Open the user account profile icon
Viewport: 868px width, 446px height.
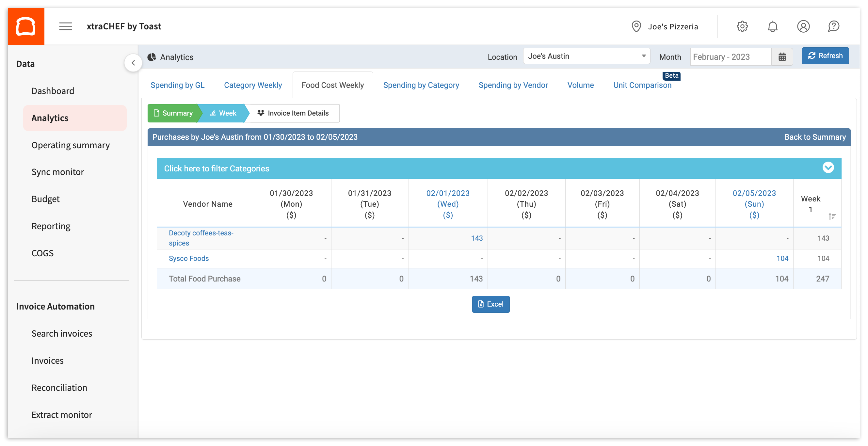coord(803,26)
